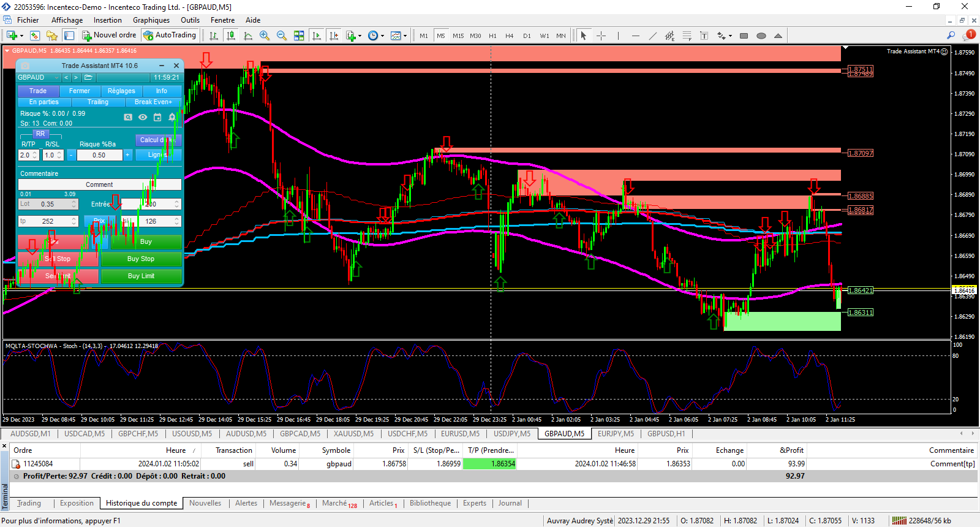Screen dimensions: 980x527
Task: Open the Periodicity clock dropdown arrow
Action: tap(382, 36)
